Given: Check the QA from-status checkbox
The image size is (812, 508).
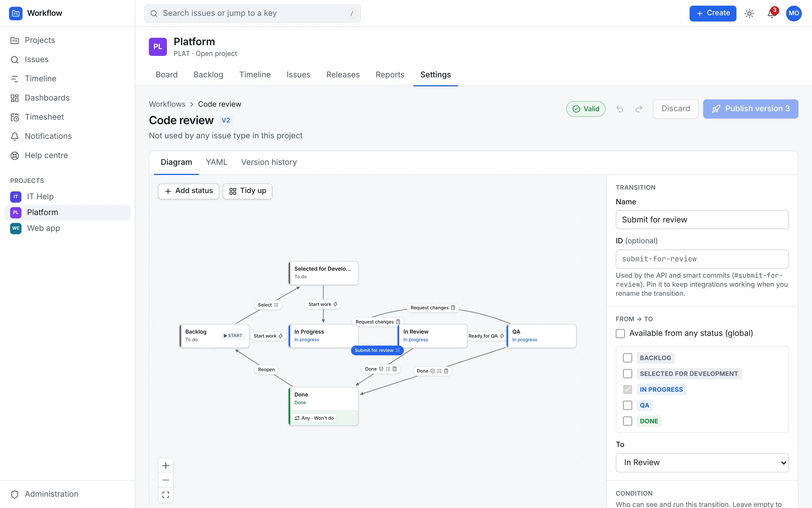Looking at the screenshot, I should 627,405.
